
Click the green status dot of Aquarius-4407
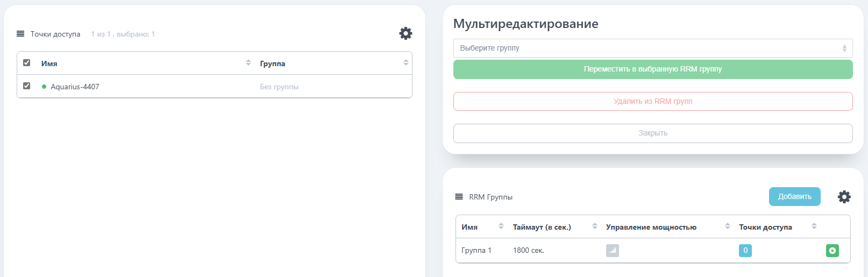44,87
